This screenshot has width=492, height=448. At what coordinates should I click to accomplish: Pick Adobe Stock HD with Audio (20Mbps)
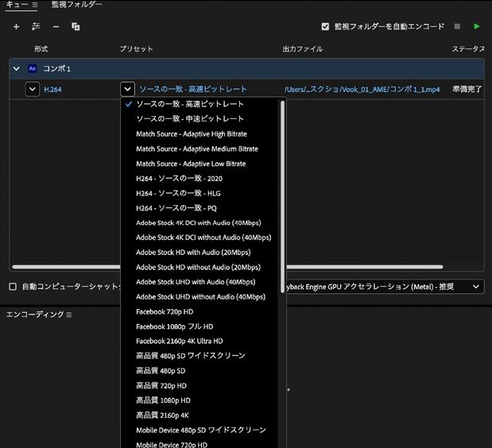point(200,253)
